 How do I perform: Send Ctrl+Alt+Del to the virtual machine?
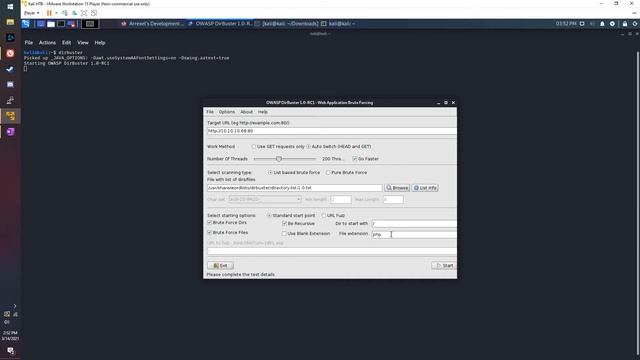[x=64, y=13]
